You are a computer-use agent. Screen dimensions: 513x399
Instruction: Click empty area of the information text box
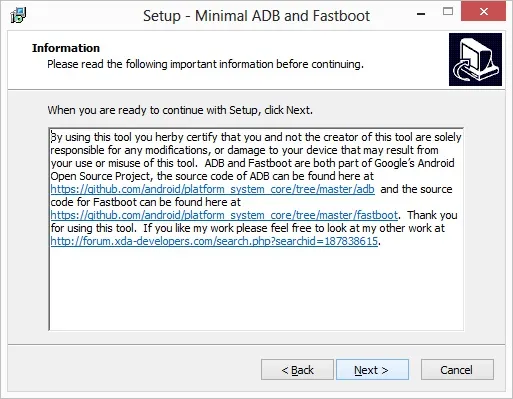coord(256,289)
